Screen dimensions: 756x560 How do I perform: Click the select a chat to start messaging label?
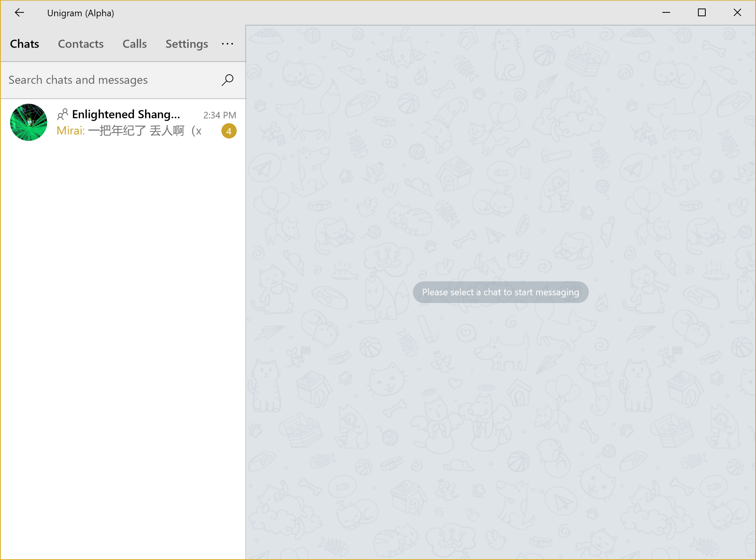point(500,292)
